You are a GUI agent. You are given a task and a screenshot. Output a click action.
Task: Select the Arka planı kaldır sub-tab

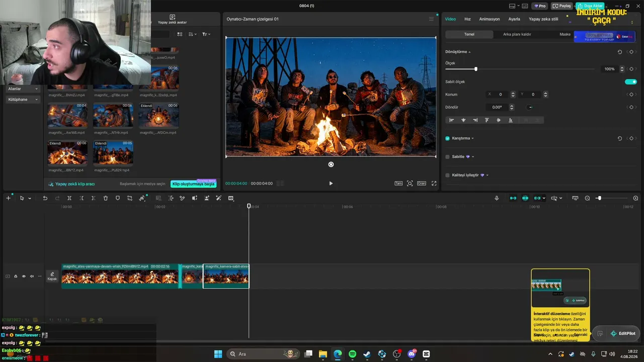coord(517,34)
